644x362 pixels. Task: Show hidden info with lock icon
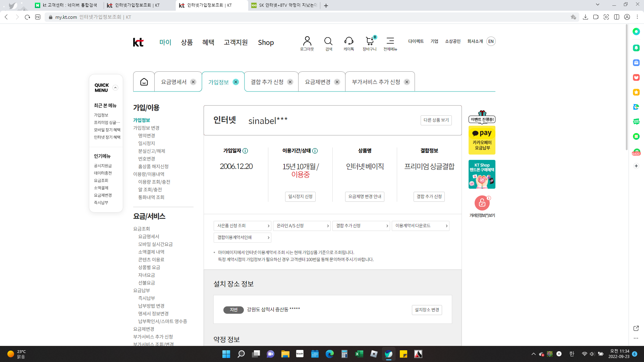coord(482,203)
